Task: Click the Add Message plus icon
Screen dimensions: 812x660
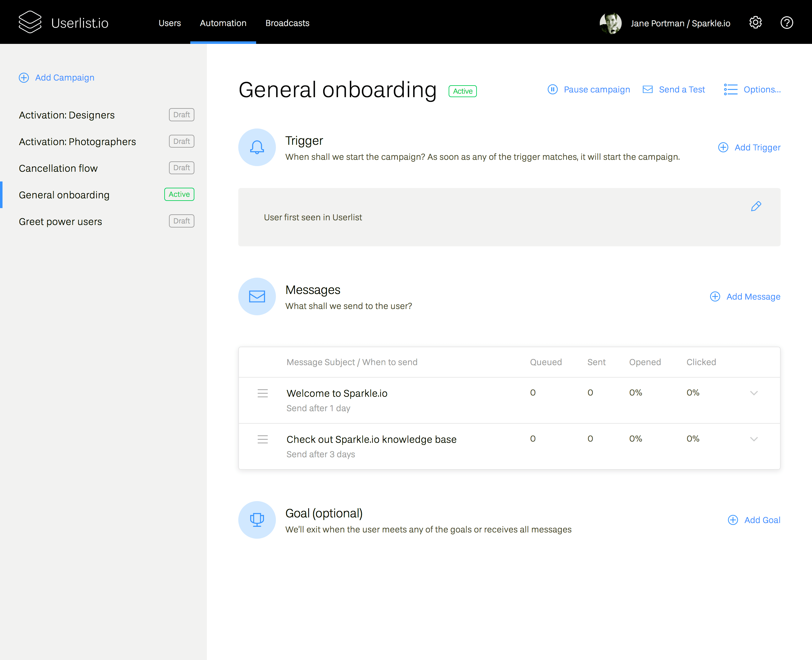Action: point(715,296)
